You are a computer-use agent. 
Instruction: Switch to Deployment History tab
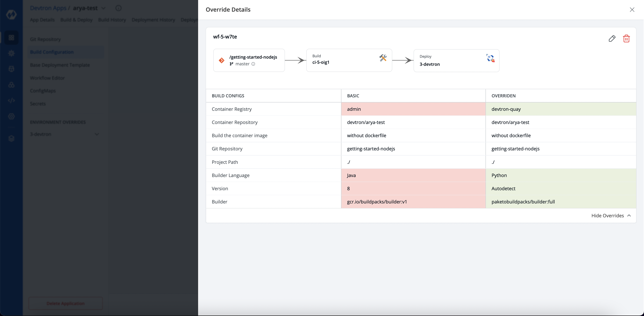click(x=153, y=20)
